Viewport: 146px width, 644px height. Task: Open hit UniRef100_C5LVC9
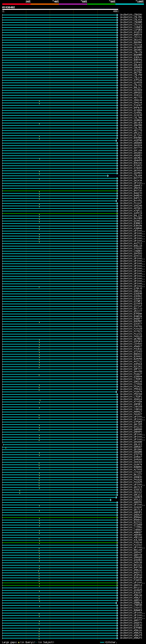pyautogui.click(x=131, y=20)
